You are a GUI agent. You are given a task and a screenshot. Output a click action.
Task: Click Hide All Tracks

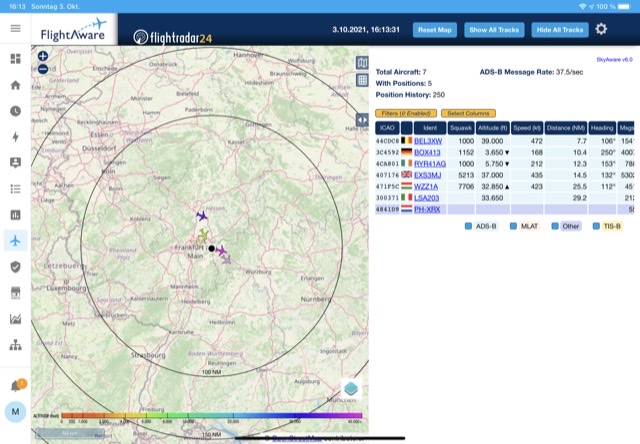560,30
